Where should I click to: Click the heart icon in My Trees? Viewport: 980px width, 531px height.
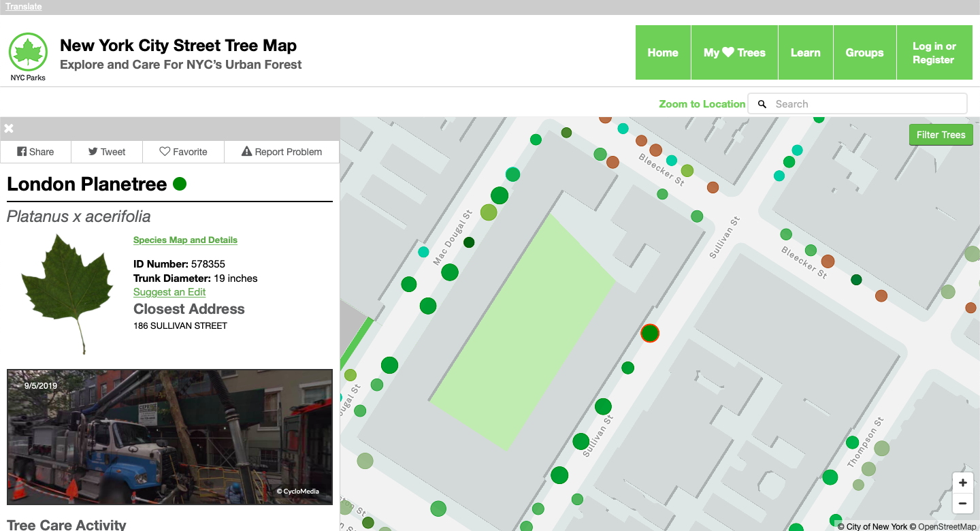pos(728,52)
